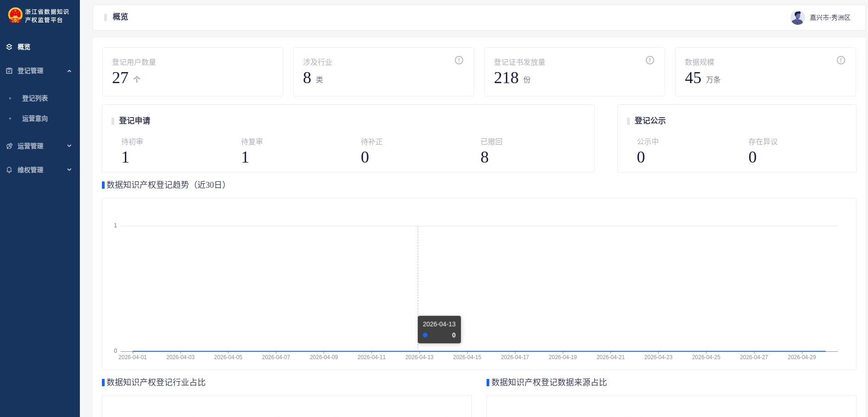The width and height of the screenshot is (868, 417).
Task: Click the 登记用户数量 value of 27
Action: tap(120, 78)
